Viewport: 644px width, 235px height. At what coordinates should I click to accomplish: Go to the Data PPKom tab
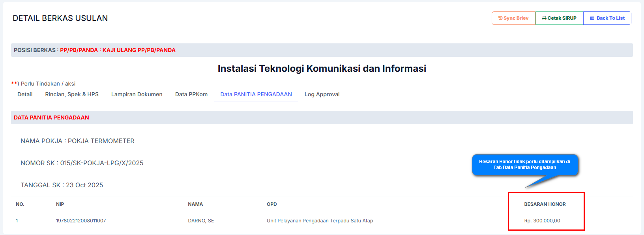coord(191,94)
